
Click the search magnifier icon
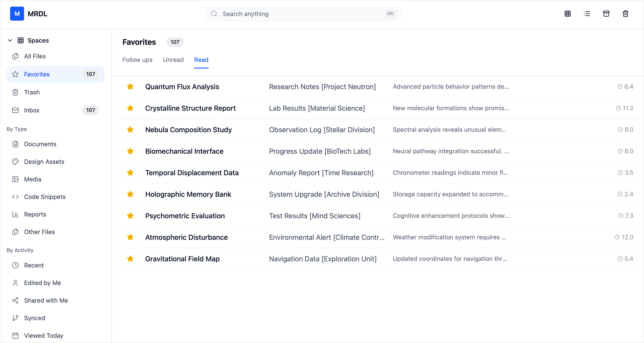click(x=214, y=14)
